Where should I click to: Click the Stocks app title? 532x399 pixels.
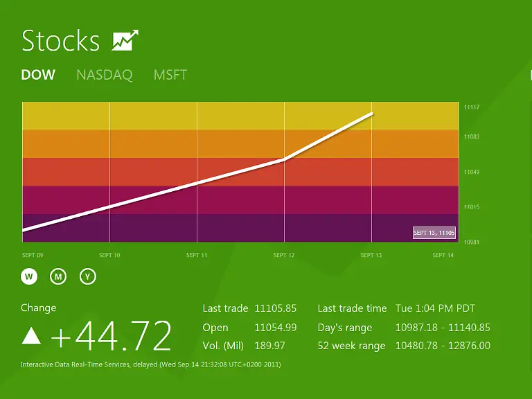61,40
